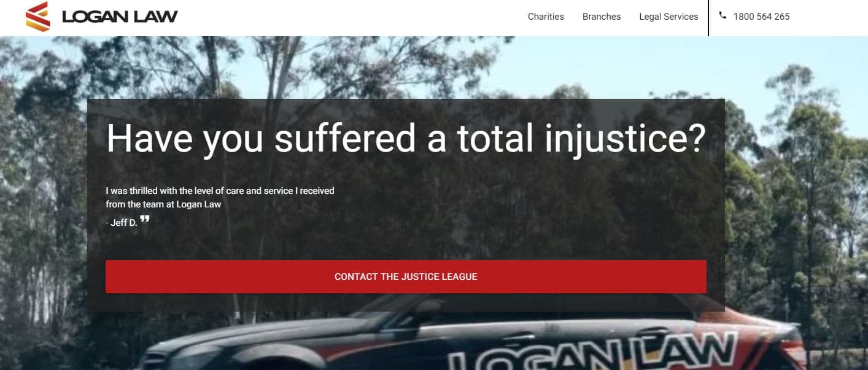This screenshot has width=868, height=370.
Task: Click the dark overlay panel below the testimonial
Action: click(406, 244)
